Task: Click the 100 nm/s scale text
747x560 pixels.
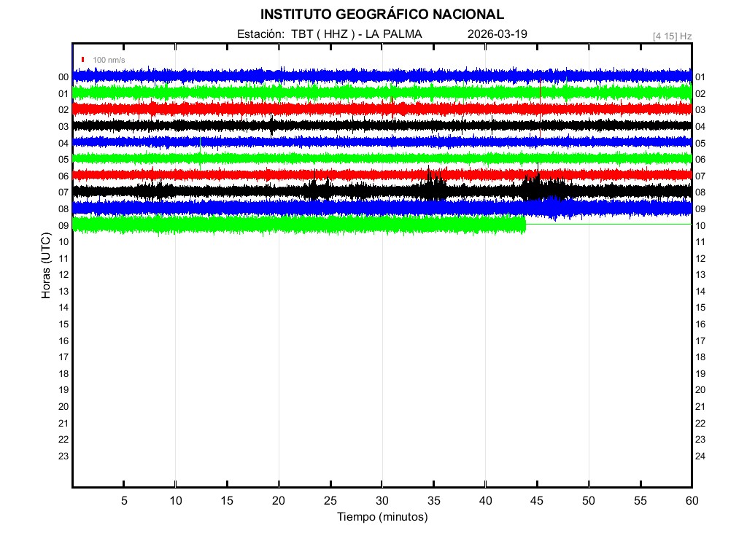Action: [109, 60]
